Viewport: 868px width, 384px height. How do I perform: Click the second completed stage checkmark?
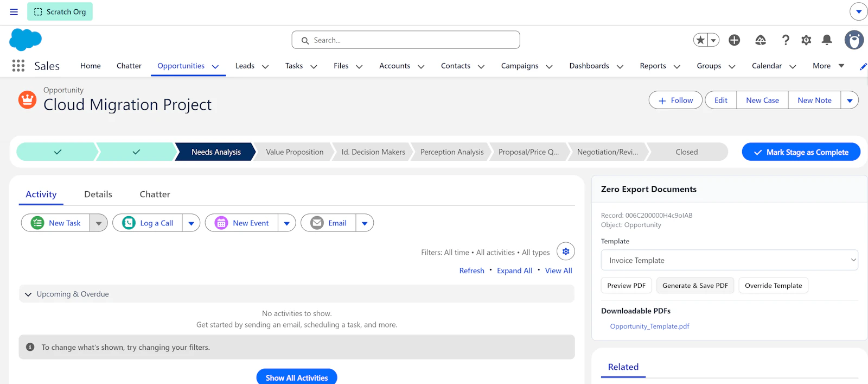pyautogui.click(x=136, y=152)
